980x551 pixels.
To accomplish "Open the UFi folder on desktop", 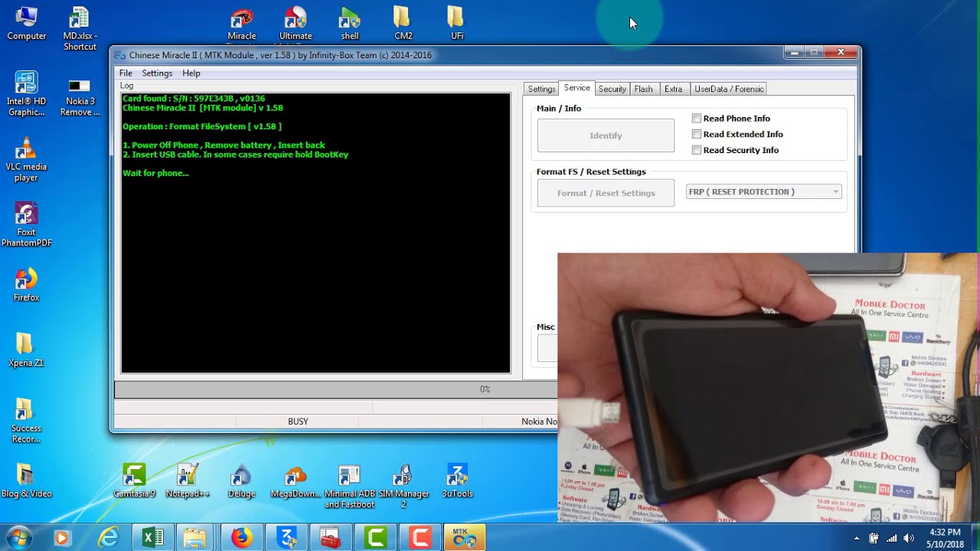I will tap(457, 23).
